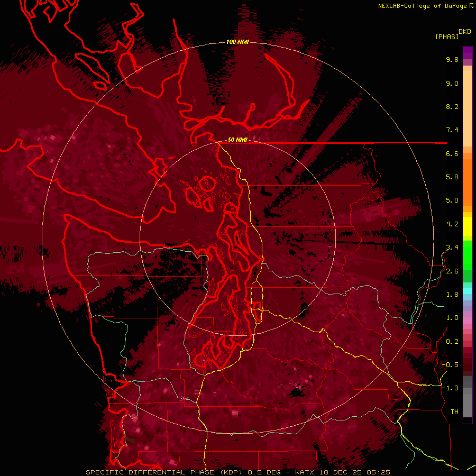476x476 pixels.
Task: Pick the peach band on the color scale
Action: click(467, 106)
